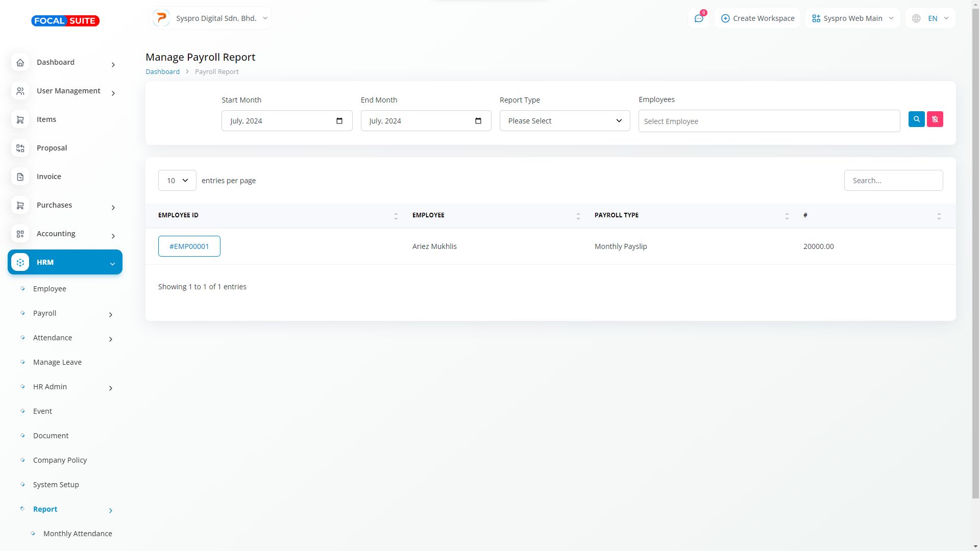Click the Dashboard home icon in sidebar
The width and height of the screenshot is (980, 551).
(20, 62)
